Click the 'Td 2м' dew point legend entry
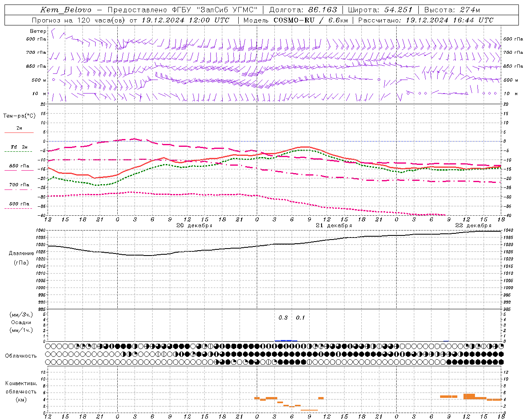 click(19, 147)
